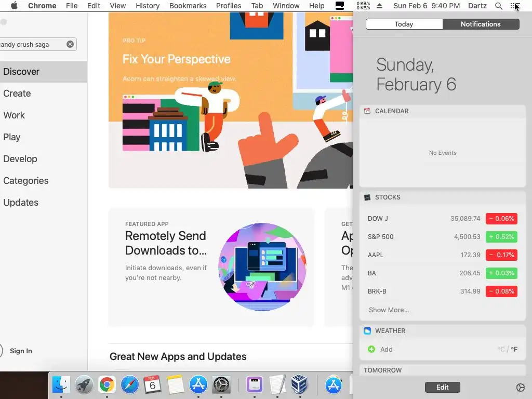Image resolution: width=532 pixels, height=399 pixels.
Task: Toggle the S&P 500 +0.52% change badge
Action: pos(501,237)
